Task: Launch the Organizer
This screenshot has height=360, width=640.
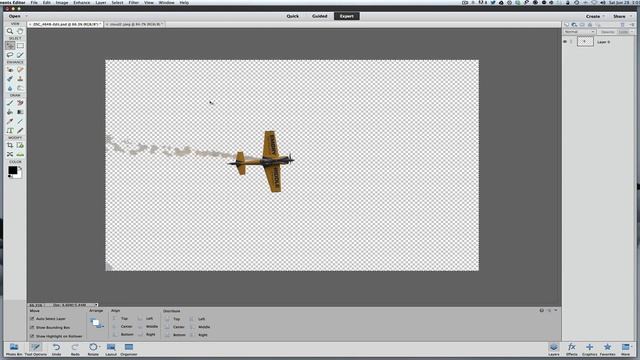Action: tap(129, 349)
